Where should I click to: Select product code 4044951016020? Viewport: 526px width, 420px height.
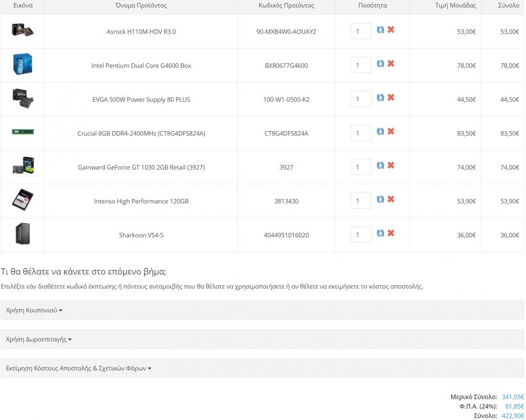coord(286,235)
